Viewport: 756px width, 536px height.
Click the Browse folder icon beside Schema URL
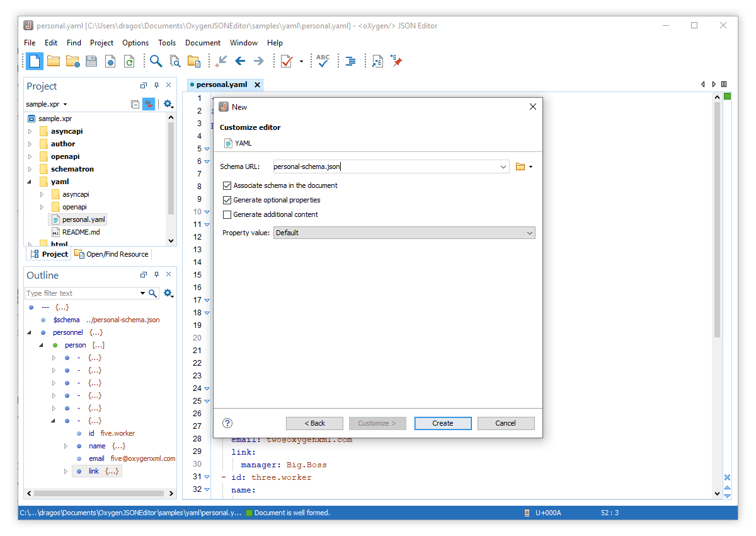[x=520, y=166]
